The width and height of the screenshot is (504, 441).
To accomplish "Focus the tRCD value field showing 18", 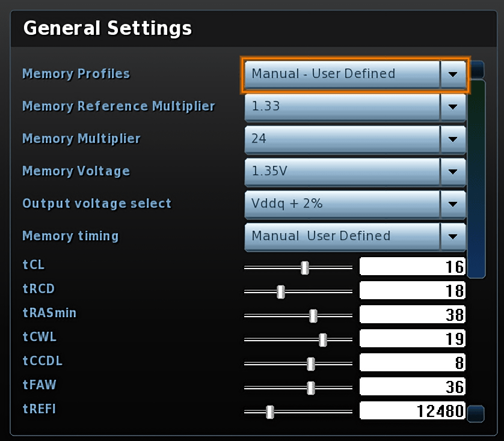I will point(413,290).
